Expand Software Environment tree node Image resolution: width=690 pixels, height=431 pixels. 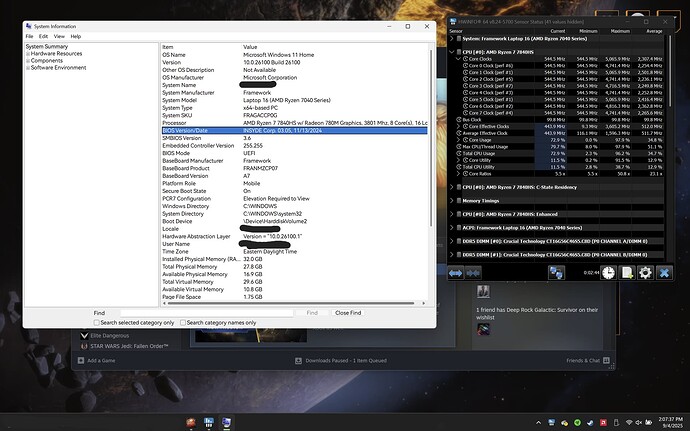28,68
